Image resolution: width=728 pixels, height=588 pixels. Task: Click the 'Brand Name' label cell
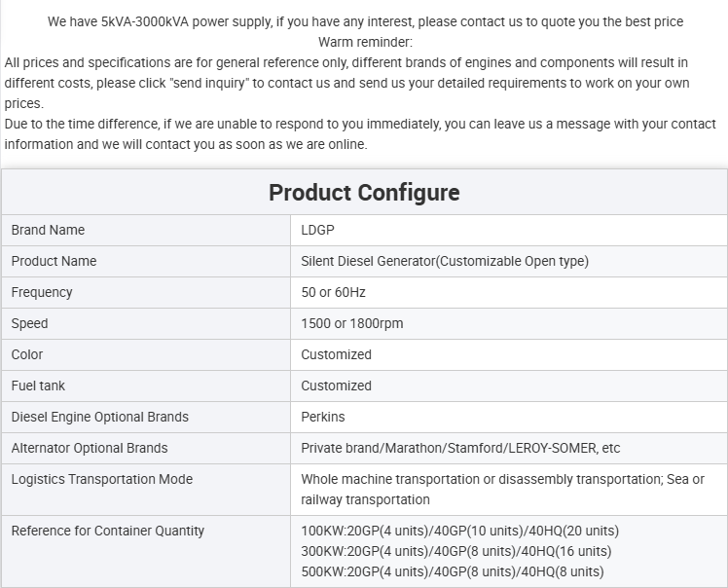[146, 231]
